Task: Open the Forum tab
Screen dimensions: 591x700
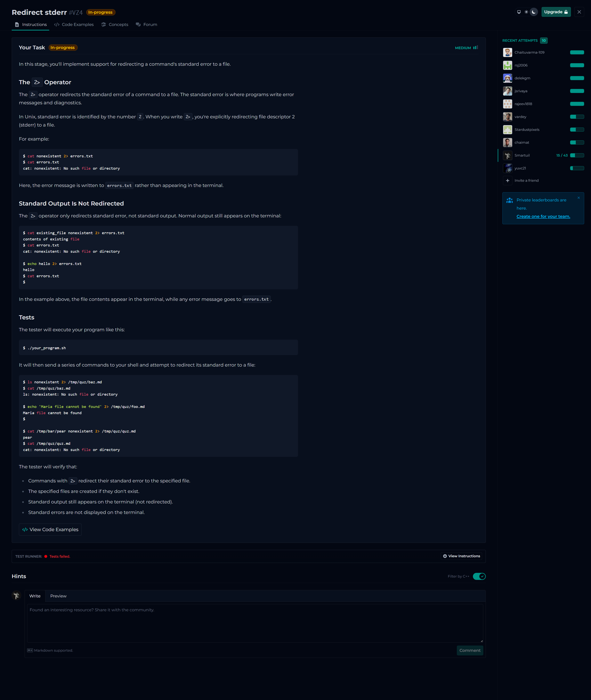Action: 146,24
